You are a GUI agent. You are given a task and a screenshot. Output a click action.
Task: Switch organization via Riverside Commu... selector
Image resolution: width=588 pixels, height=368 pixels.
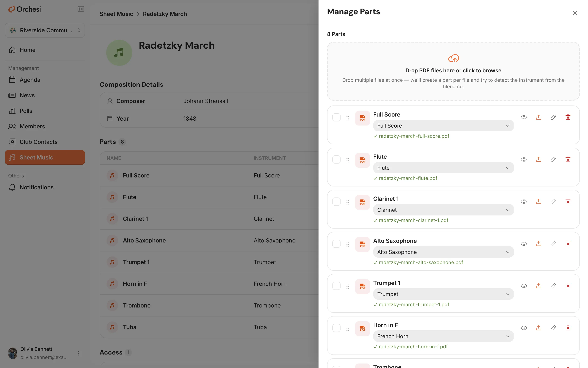[45, 30]
